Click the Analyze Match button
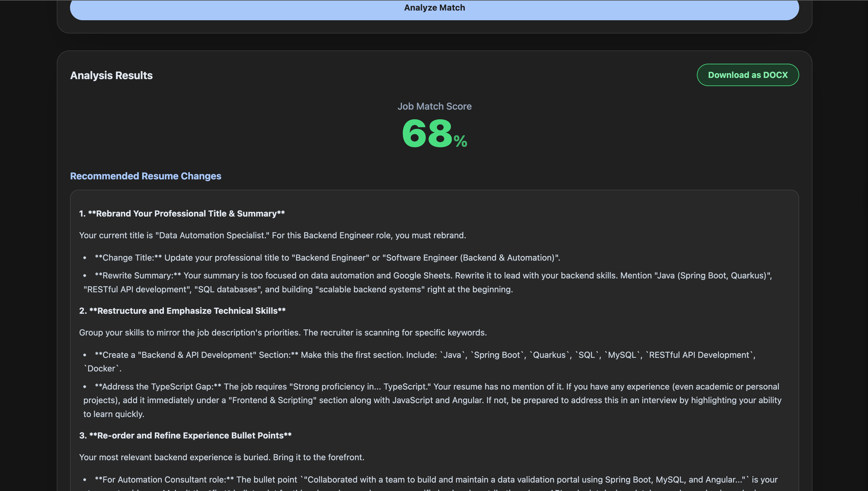This screenshot has height=491, width=868. pos(434,8)
